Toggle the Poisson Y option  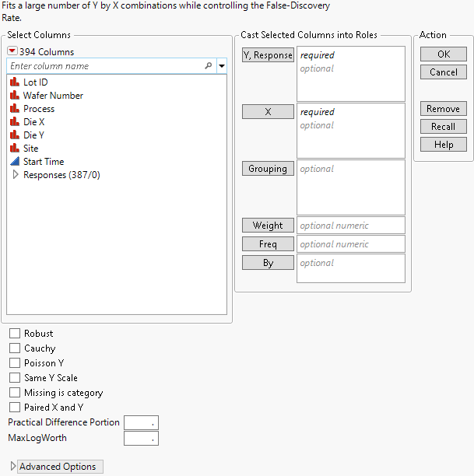pos(15,363)
